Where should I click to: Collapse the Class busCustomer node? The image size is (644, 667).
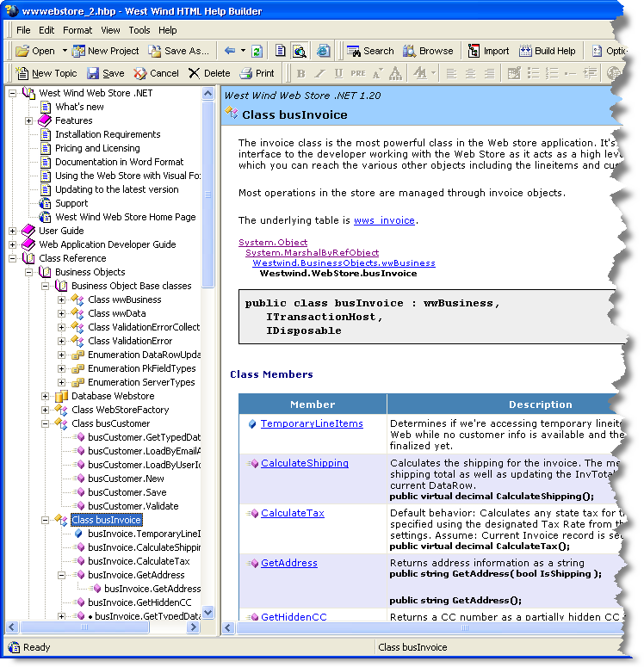coord(45,423)
